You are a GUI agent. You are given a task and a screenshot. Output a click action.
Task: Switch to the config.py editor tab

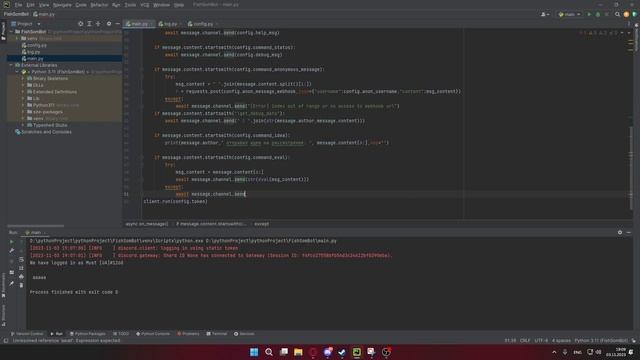[x=203, y=24]
